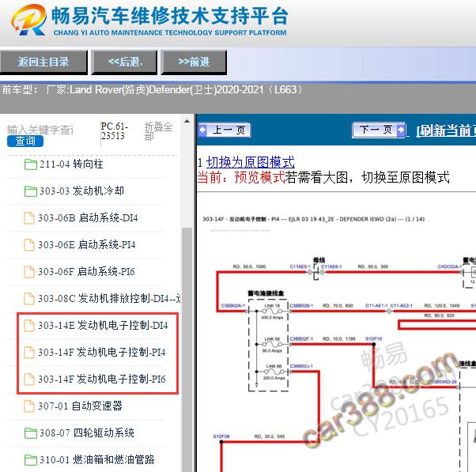Click LINK 5B 80.0 Amps fuse symbol
Image resolution: width=476 pixels, height=472 pixels.
coord(272,345)
